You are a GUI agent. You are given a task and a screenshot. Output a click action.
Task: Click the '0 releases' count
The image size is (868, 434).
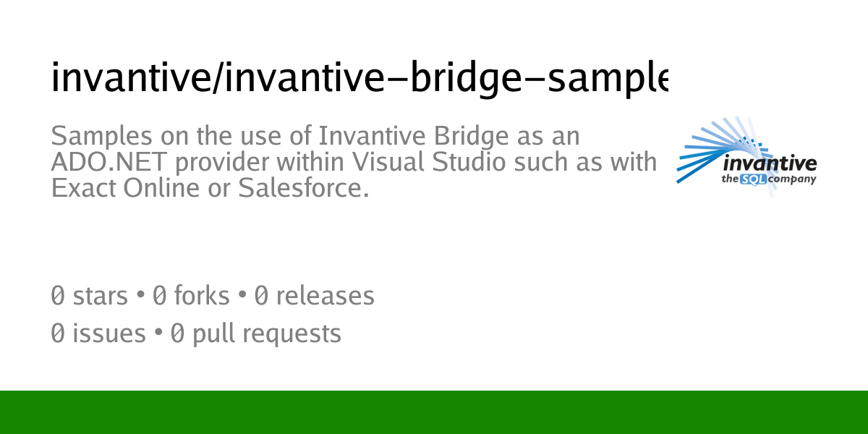click(314, 296)
